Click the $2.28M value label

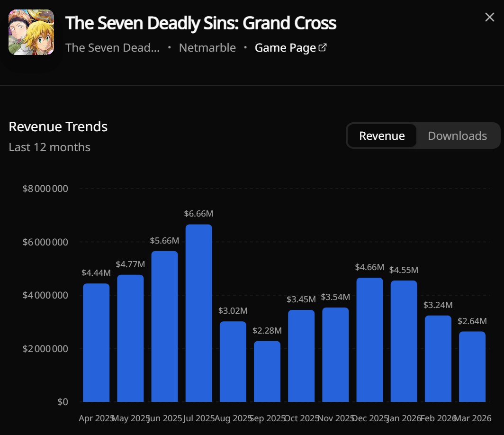(x=267, y=330)
